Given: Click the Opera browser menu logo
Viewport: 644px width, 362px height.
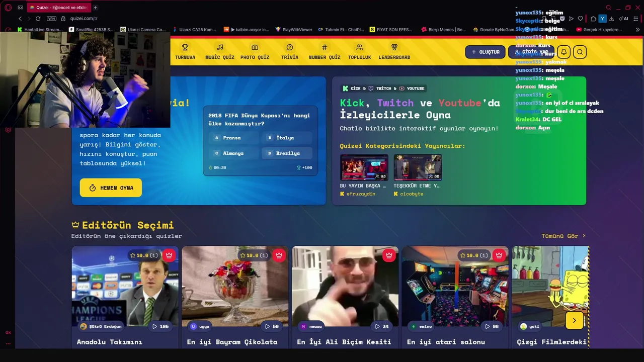Looking at the screenshot, I should point(8,8).
